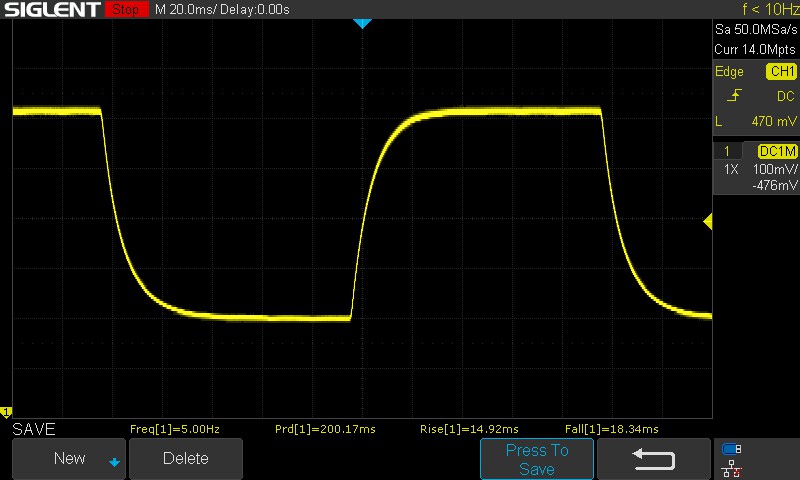Screen dimensions: 800x480
Task: Click the Rise[1]=14.92ms measurement
Action: click(x=469, y=429)
